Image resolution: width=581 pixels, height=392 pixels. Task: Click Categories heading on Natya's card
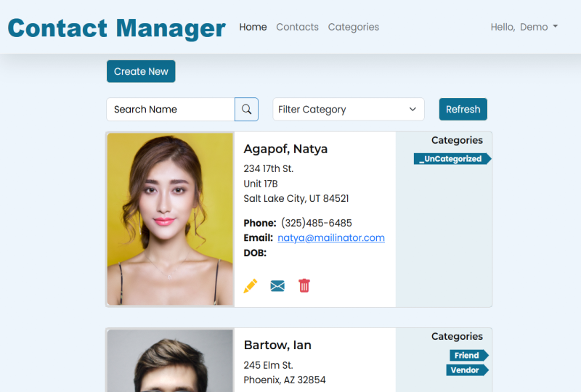[x=457, y=140]
